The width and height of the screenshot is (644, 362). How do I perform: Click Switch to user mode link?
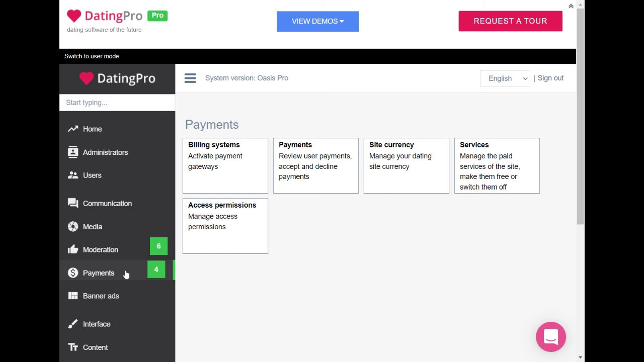click(x=92, y=56)
